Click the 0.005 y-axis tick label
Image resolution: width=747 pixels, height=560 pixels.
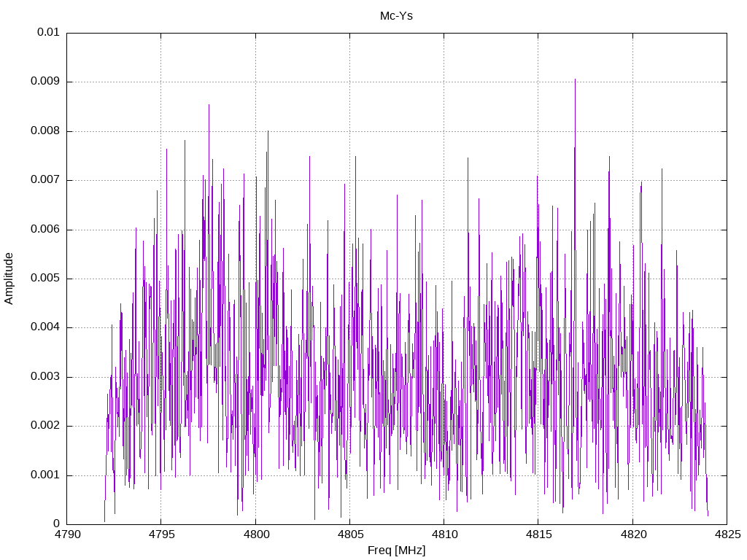pos(45,279)
